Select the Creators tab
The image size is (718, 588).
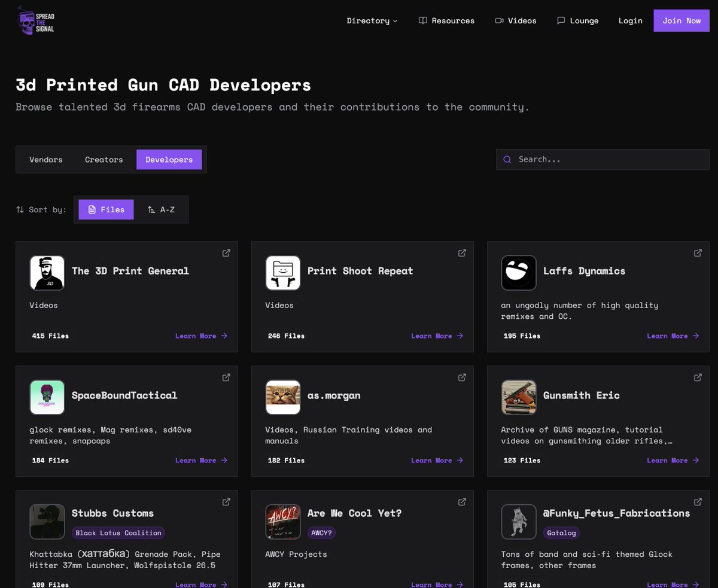(104, 159)
